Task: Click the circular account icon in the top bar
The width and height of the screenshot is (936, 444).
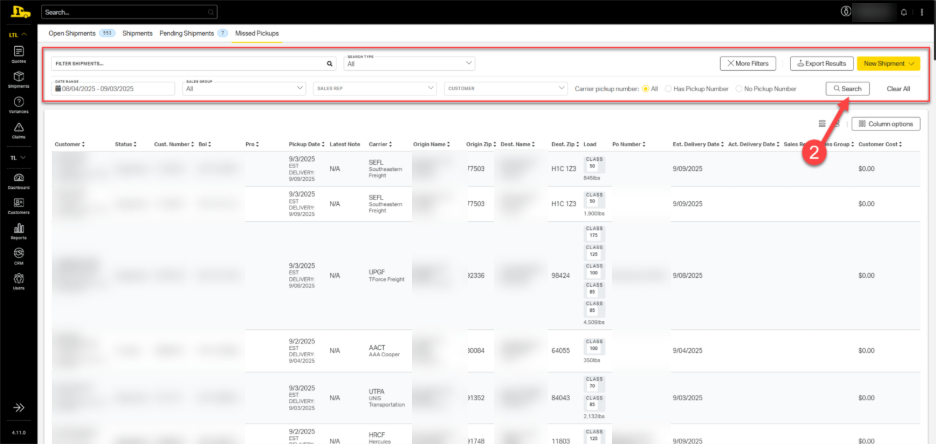Action: 845,11
